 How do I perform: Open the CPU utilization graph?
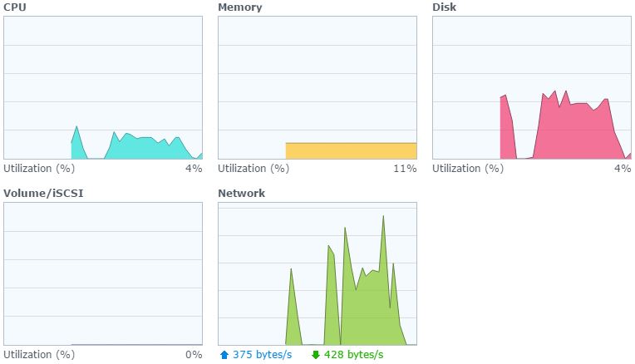pos(103,87)
